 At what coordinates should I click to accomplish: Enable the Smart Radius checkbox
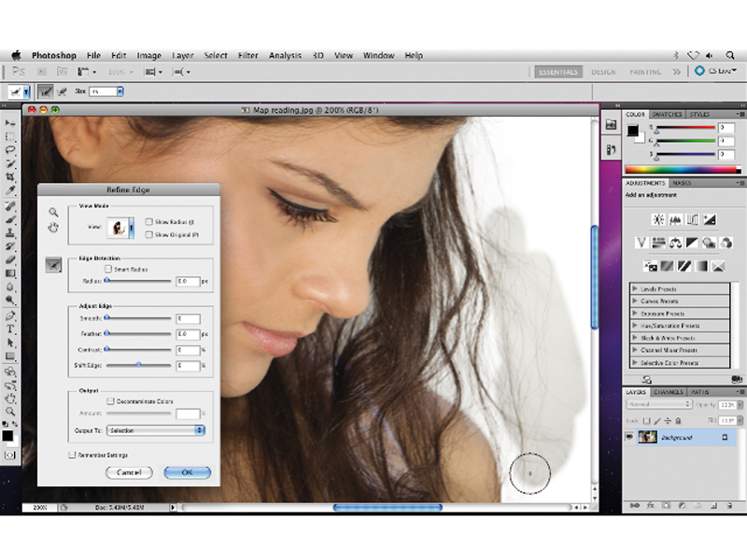click(x=109, y=268)
